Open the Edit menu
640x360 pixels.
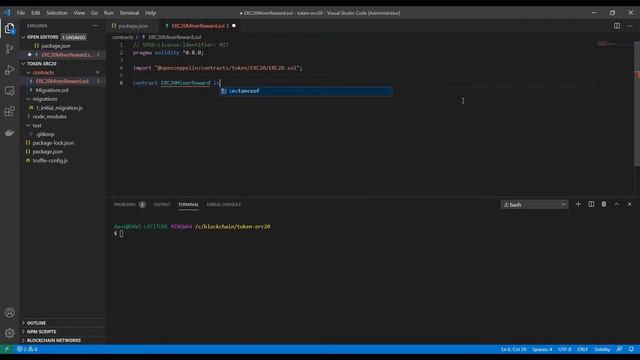pos(36,13)
